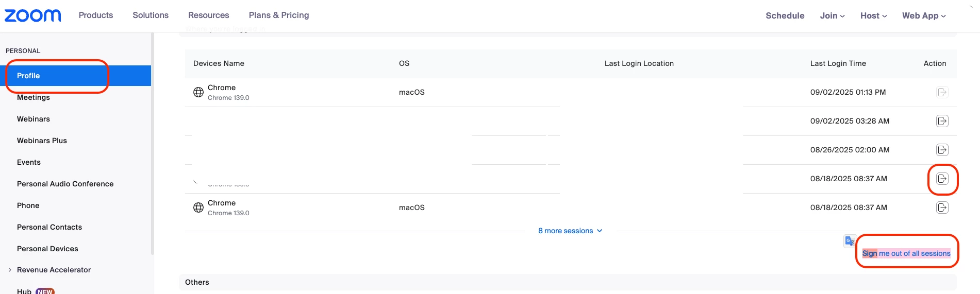The width and height of the screenshot is (980, 294).
Task: Click macOS in the 09/02/2025 01:13 PM row
Action: 412,92
